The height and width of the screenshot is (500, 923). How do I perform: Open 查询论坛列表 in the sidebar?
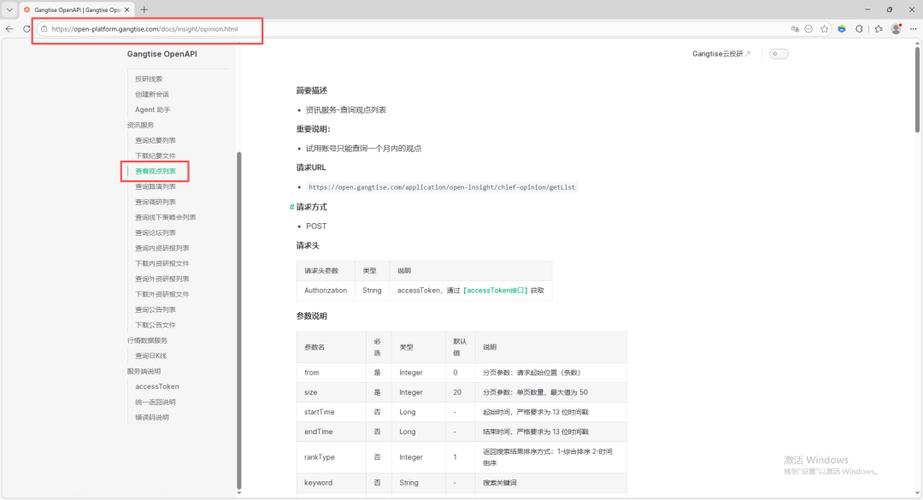tap(155, 233)
